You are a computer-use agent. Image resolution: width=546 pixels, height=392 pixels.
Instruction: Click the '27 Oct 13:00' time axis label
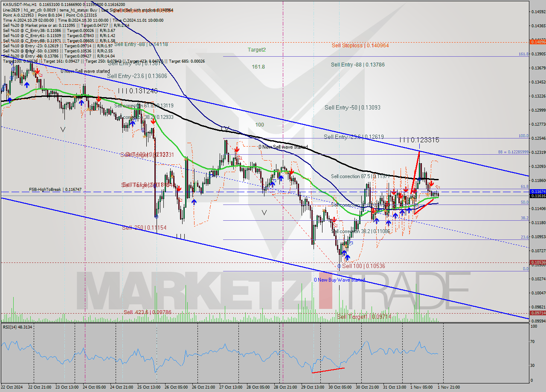pyautogui.click(x=231, y=387)
